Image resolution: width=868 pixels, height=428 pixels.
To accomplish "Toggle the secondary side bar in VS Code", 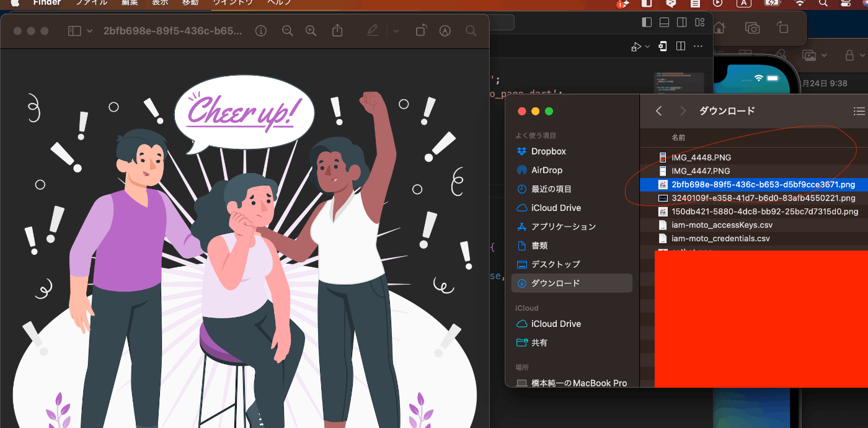I will pyautogui.click(x=682, y=22).
